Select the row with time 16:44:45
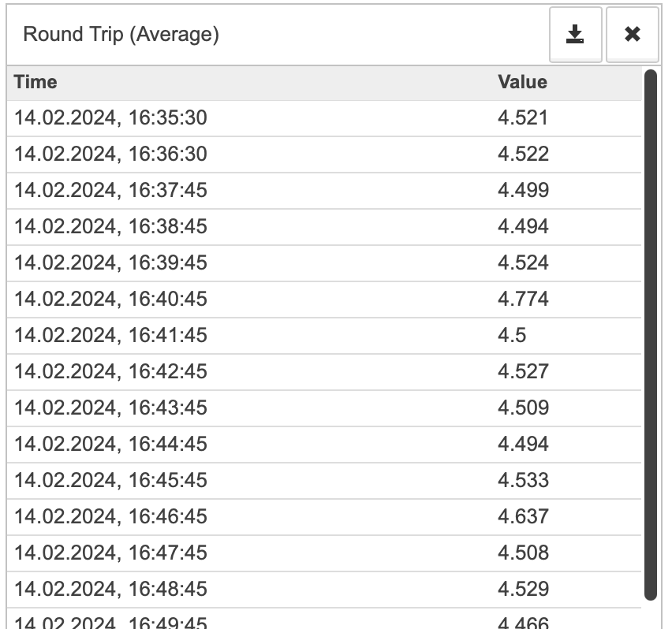The width and height of the screenshot is (672, 629). tap(324, 444)
